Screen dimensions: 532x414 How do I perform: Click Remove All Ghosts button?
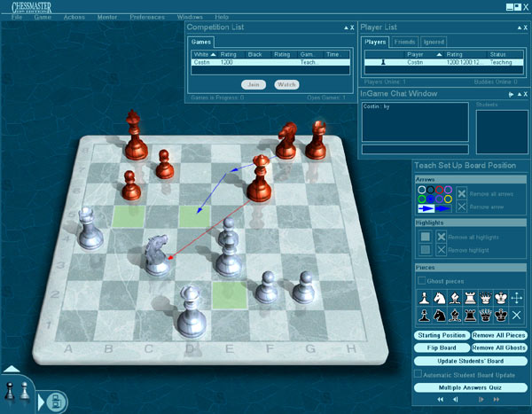499,348
